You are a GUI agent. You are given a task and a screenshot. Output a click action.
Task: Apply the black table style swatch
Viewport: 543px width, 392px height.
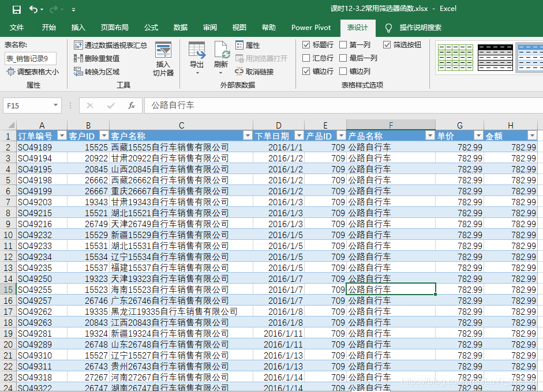495,58
